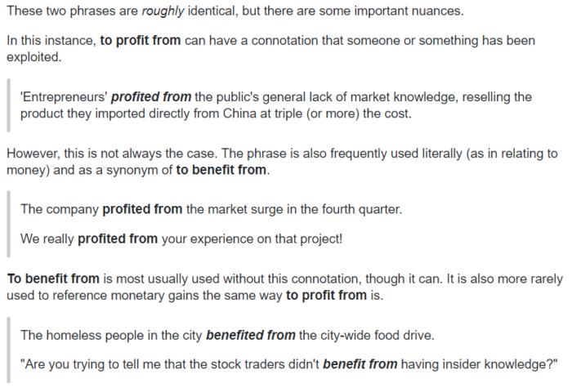
Task: Click italic "benefited from" in homeless people sentence
Action: point(251,335)
